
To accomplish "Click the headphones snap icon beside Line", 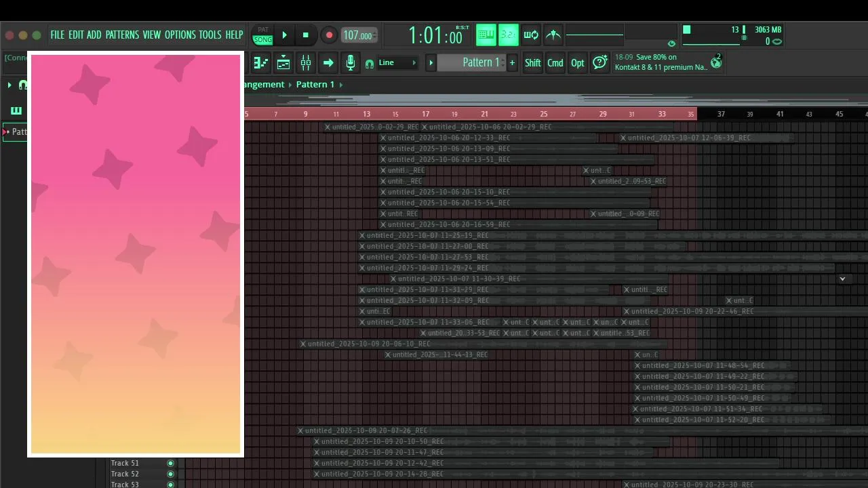I will (370, 64).
